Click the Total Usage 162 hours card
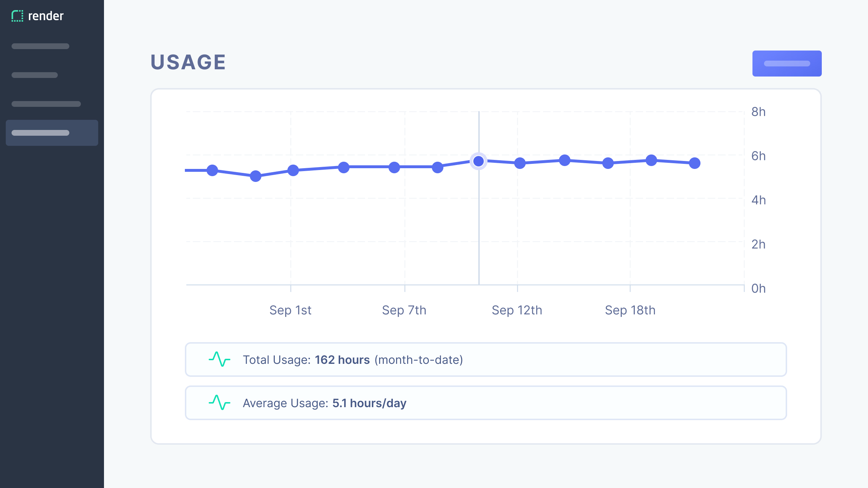Screen dimensions: 868x488 (x=486, y=360)
